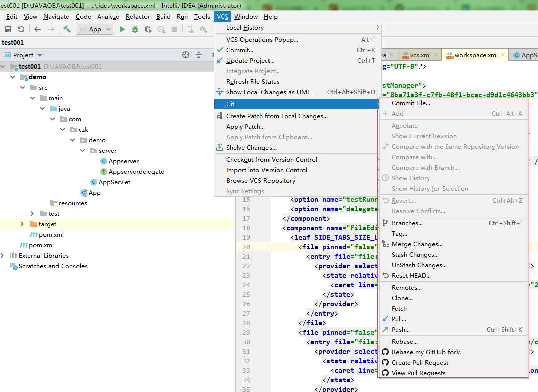Click the Save All toolbar icon
The image size is (538, 392).
click(8, 29)
